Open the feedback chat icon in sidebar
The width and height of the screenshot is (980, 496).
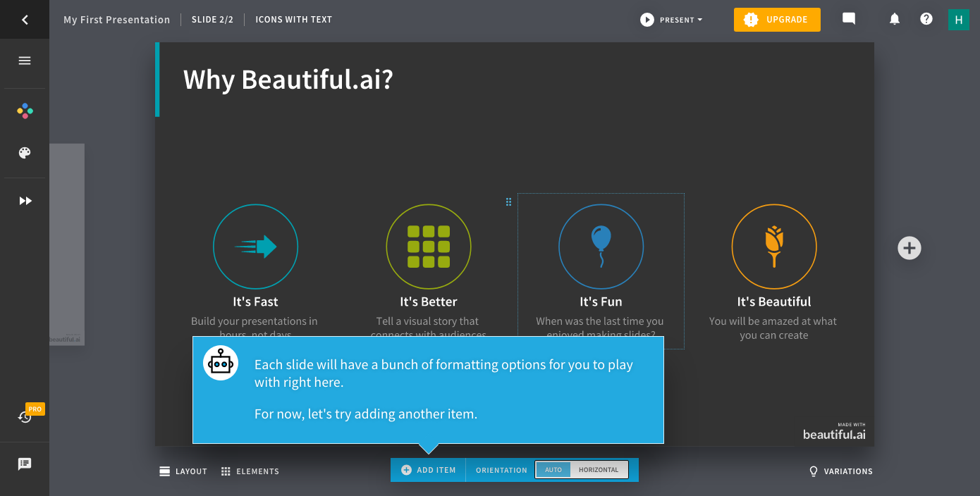click(25, 464)
